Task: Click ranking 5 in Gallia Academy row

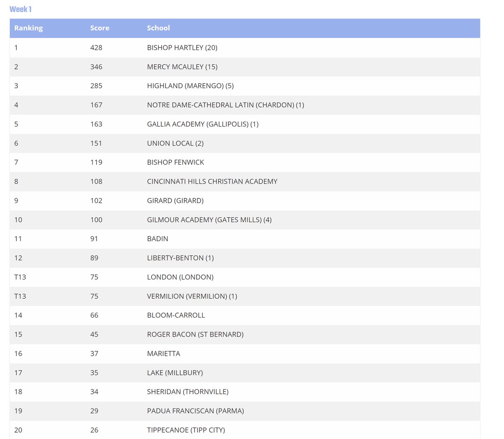Action: [x=16, y=124]
